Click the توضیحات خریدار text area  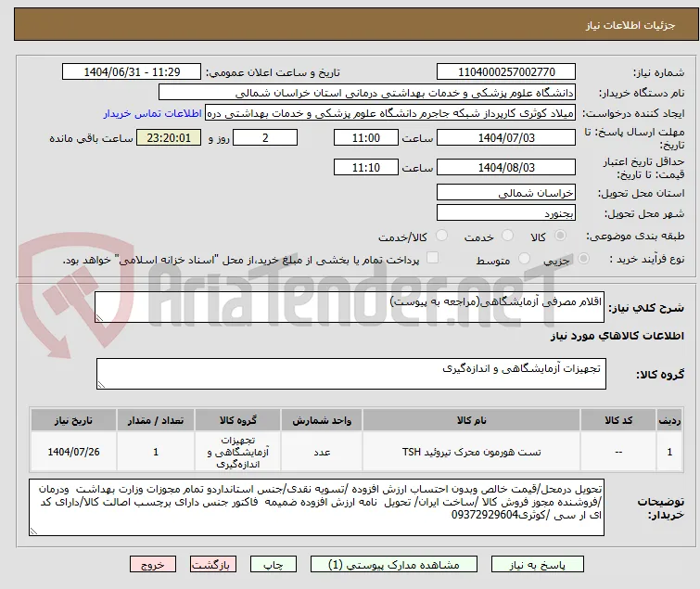[316, 507]
